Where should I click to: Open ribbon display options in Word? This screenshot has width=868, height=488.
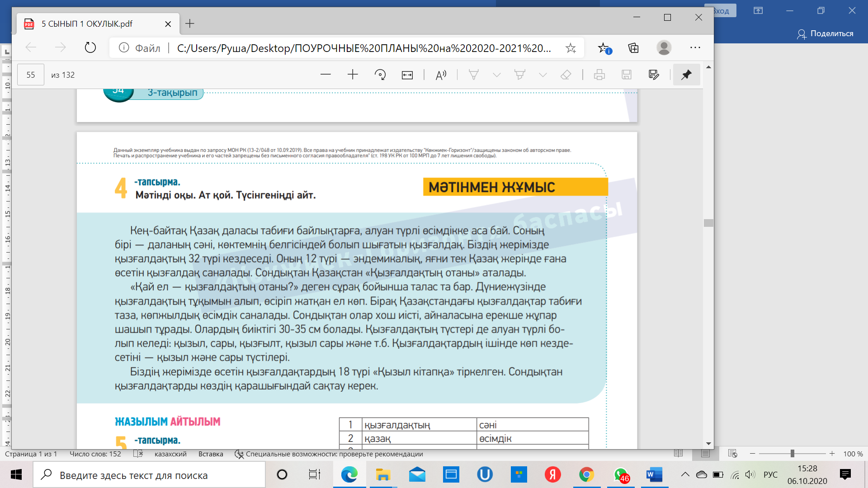coord(758,10)
